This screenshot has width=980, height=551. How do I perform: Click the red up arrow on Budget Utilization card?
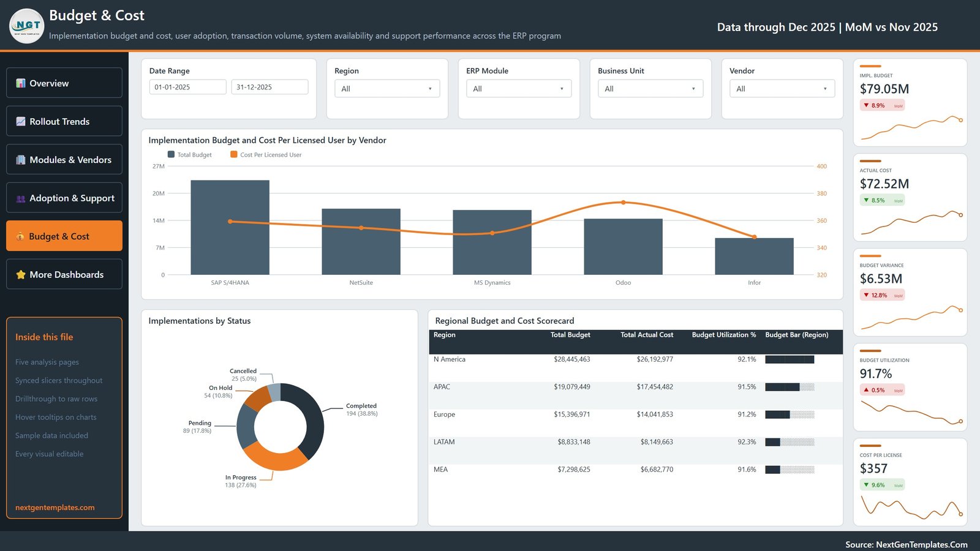point(866,390)
